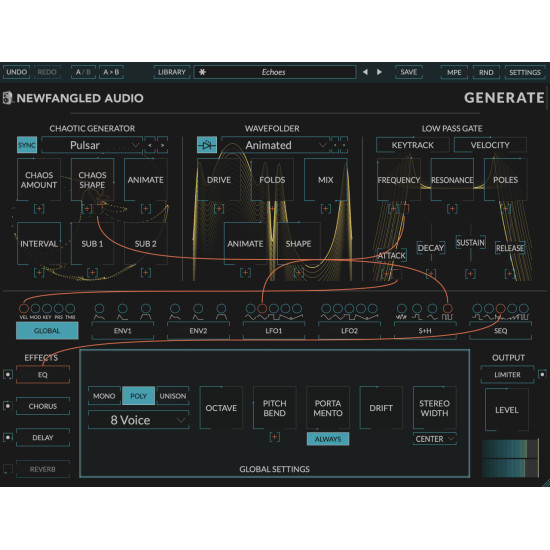550x550 pixels.
Task: Select UNISON voice mode
Action: [x=173, y=396]
